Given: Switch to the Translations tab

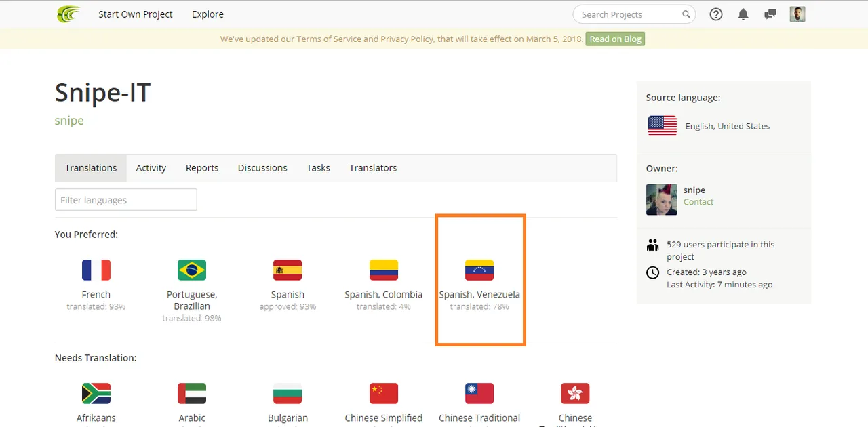Looking at the screenshot, I should tap(91, 168).
